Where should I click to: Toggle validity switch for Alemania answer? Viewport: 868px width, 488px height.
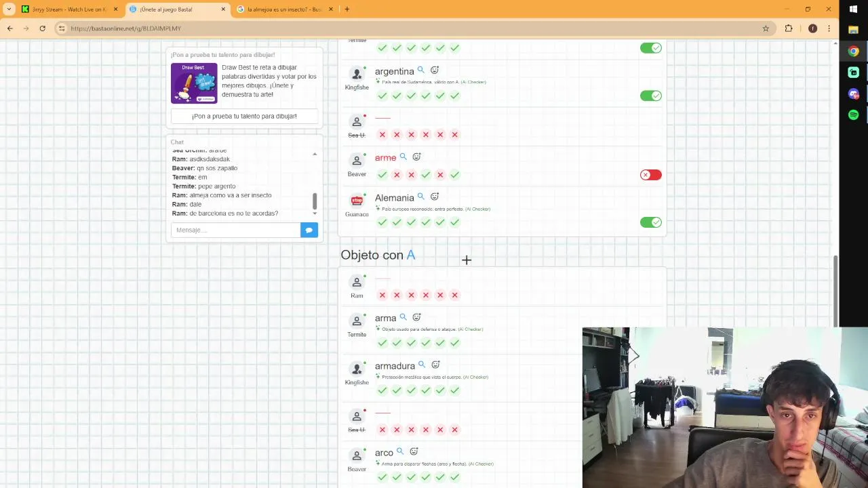pyautogui.click(x=651, y=222)
